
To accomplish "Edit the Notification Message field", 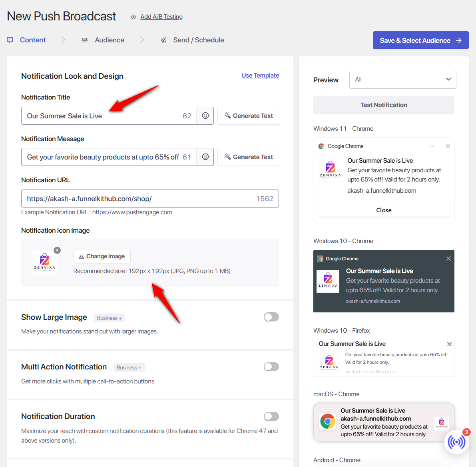I will (x=109, y=157).
